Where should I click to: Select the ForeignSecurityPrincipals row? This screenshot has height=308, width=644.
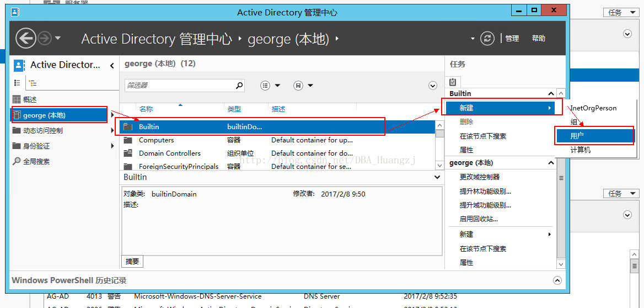(x=277, y=166)
